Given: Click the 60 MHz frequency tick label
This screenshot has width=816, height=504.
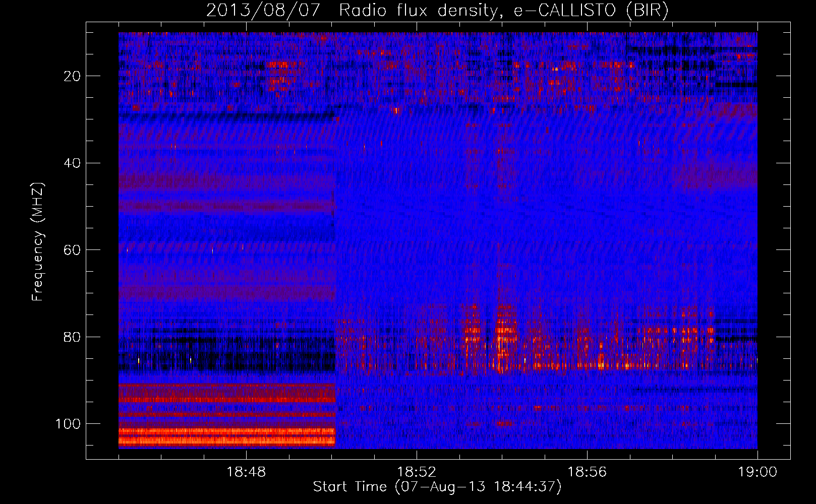Looking at the screenshot, I should pos(73,250).
